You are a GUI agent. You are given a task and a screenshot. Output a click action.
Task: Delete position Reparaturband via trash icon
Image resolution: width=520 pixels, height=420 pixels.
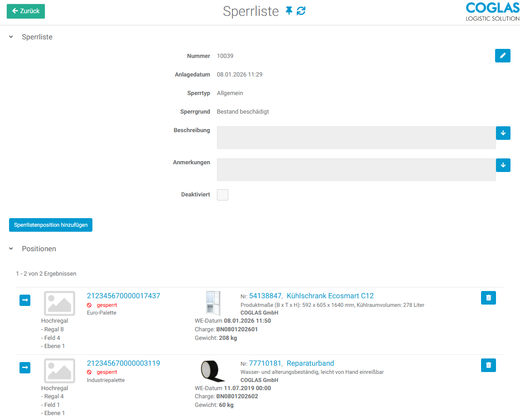click(488, 365)
